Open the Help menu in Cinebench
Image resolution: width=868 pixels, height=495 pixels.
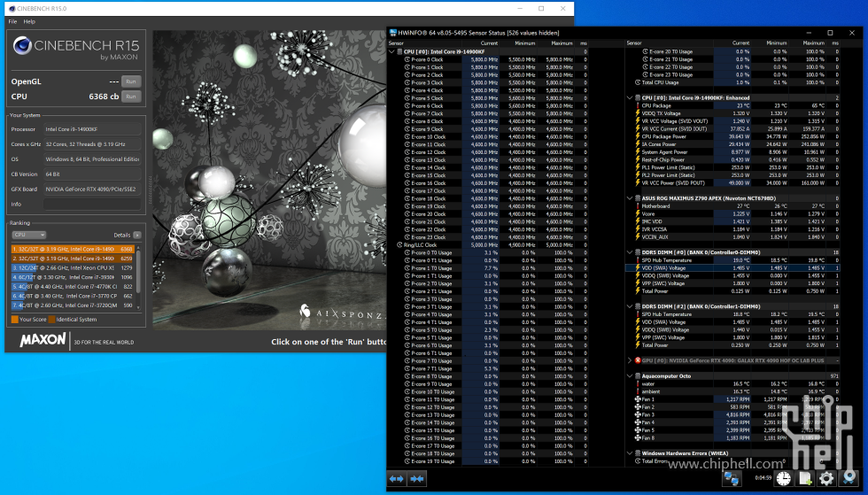[29, 21]
